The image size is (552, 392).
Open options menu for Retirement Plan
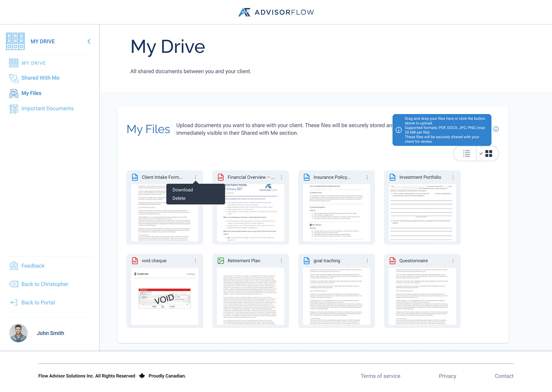(281, 260)
